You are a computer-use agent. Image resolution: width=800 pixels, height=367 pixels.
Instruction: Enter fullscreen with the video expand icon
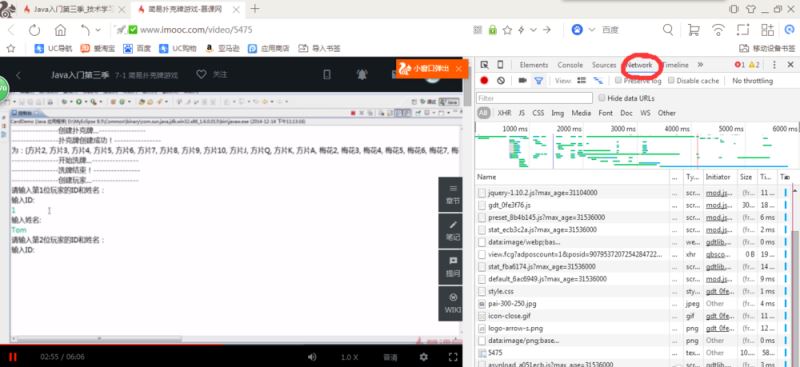click(x=453, y=357)
